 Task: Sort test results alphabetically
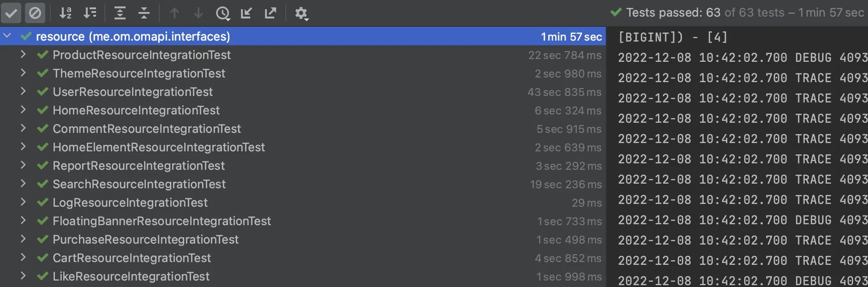(66, 13)
